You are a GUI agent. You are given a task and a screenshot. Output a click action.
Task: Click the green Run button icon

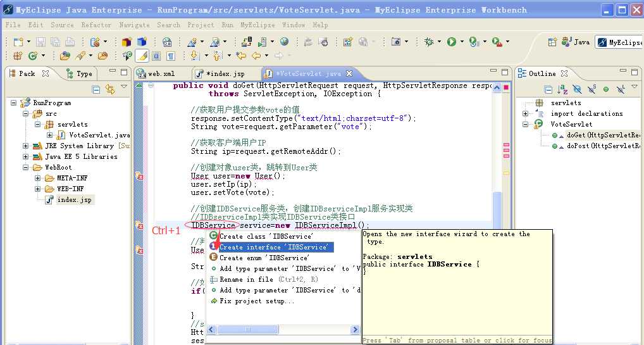452,42
